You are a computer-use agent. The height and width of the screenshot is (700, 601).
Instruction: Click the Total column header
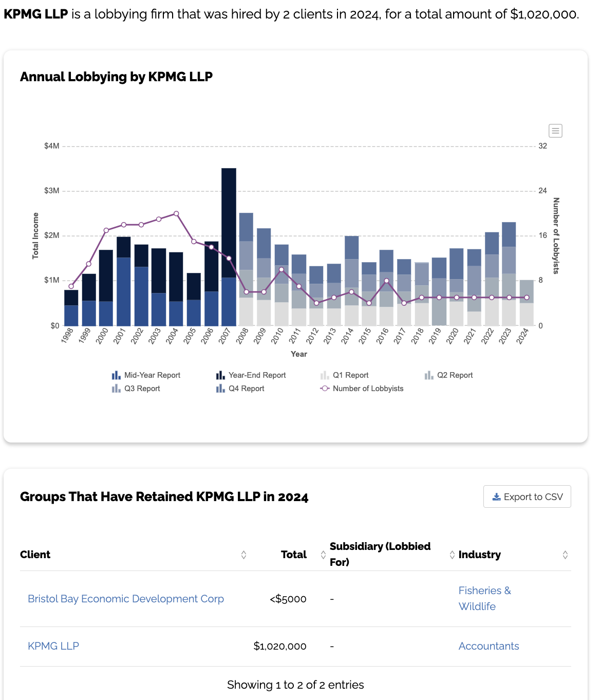pyautogui.click(x=293, y=555)
